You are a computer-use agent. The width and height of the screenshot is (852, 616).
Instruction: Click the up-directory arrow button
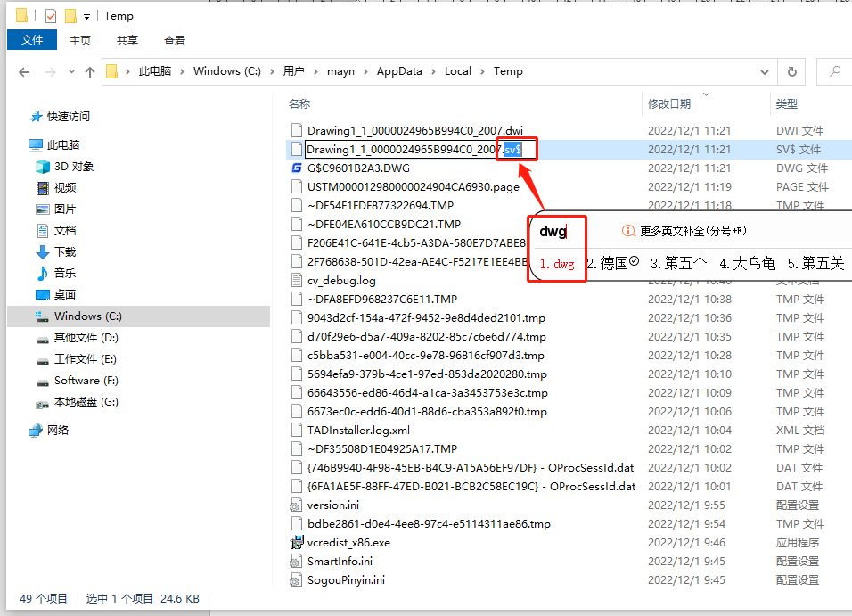click(89, 71)
